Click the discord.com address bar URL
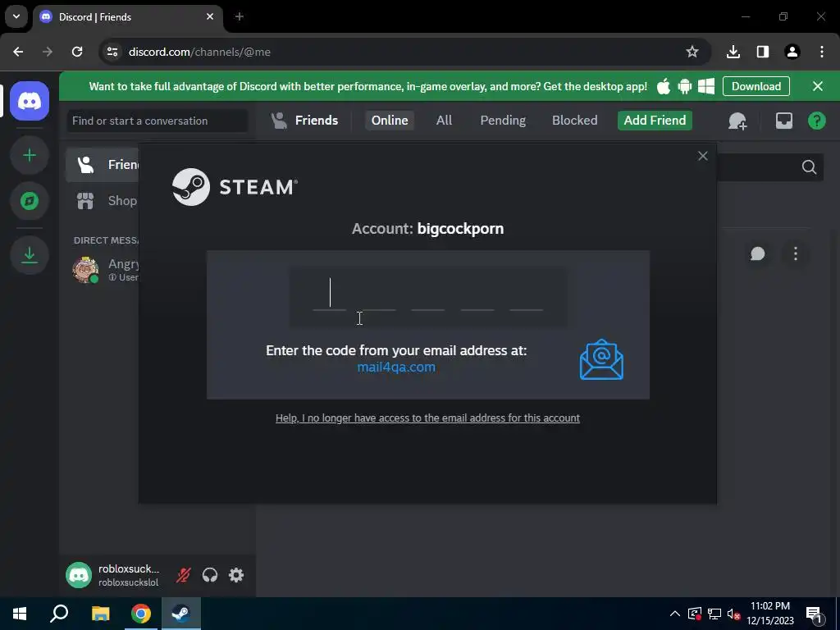840x630 pixels. click(x=199, y=52)
